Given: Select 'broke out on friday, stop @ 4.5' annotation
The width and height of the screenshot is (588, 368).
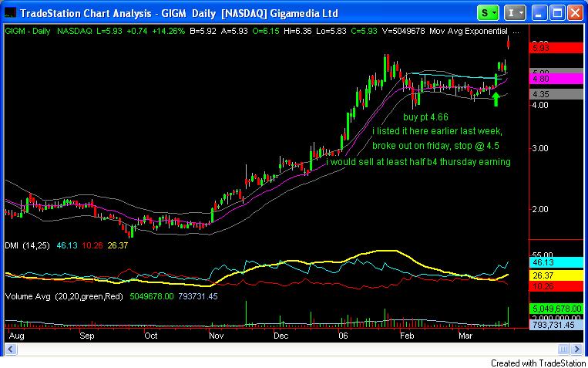Looking at the screenshot, I should coord(435,146).
